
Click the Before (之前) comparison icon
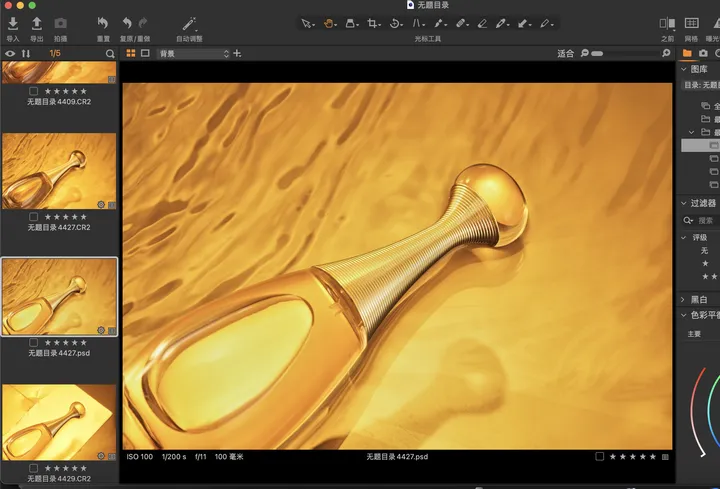(667, 22)
